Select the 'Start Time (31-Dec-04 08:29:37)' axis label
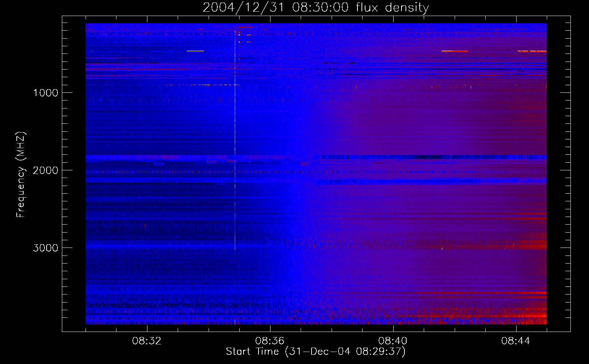 (316, 352)
